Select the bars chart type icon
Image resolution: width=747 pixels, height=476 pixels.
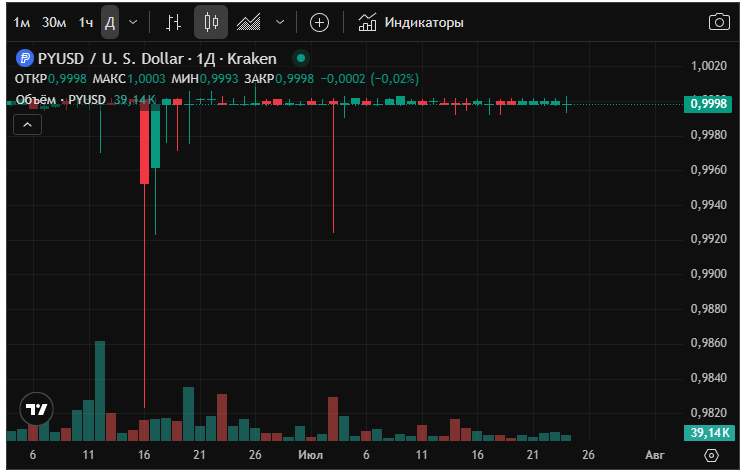pos(173,22)
